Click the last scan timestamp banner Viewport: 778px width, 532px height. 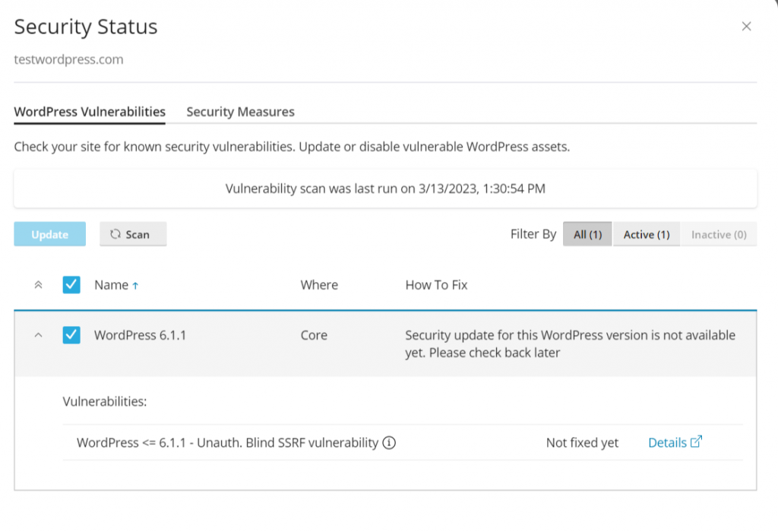coord(385,188)
